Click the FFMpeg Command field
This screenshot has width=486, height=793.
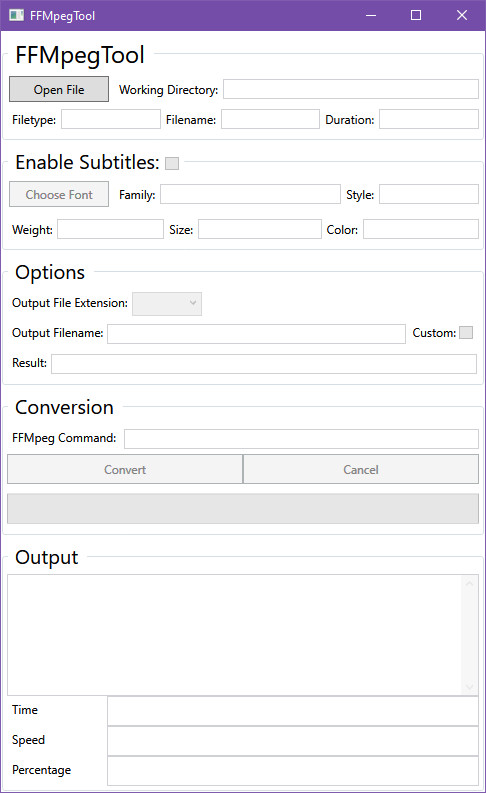pyautogui.click(x=301, y=438)
